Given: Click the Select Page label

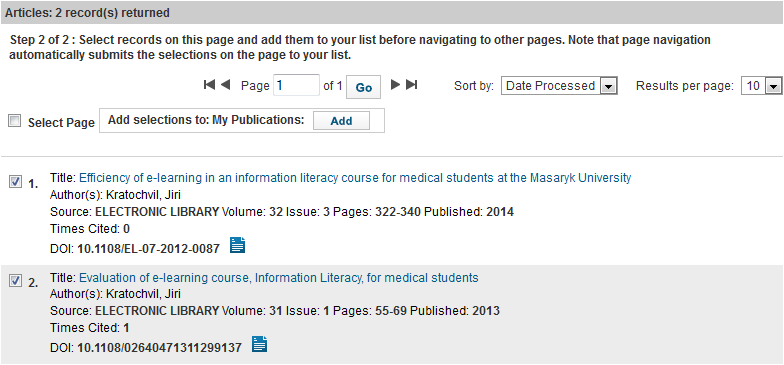Looking at the screenshot, I should [x=61, y=122].
